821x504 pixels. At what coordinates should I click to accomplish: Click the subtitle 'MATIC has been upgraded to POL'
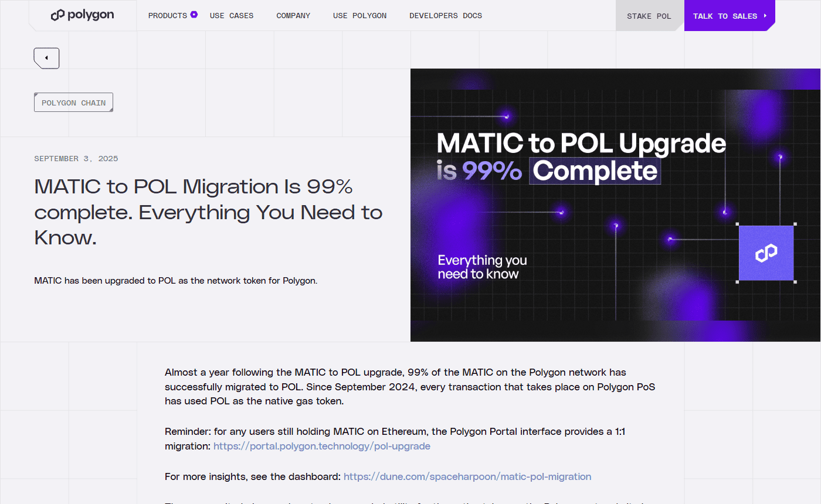pos(176,281)
